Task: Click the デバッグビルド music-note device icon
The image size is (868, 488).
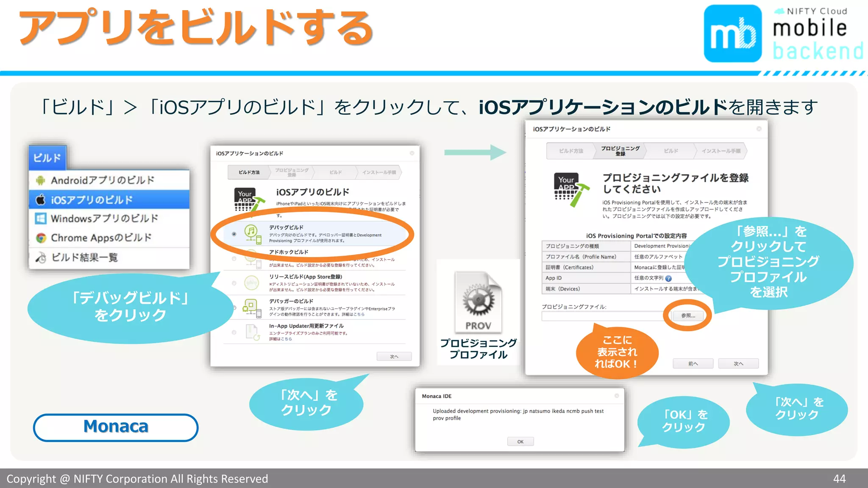Action: coord(253,234)
